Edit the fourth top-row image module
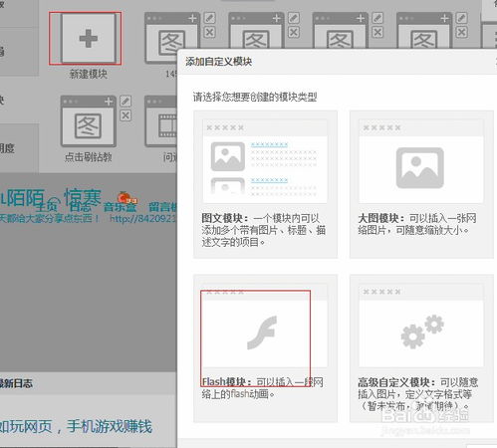This screenshot has width=497, height=448. [x=461, y=18]
